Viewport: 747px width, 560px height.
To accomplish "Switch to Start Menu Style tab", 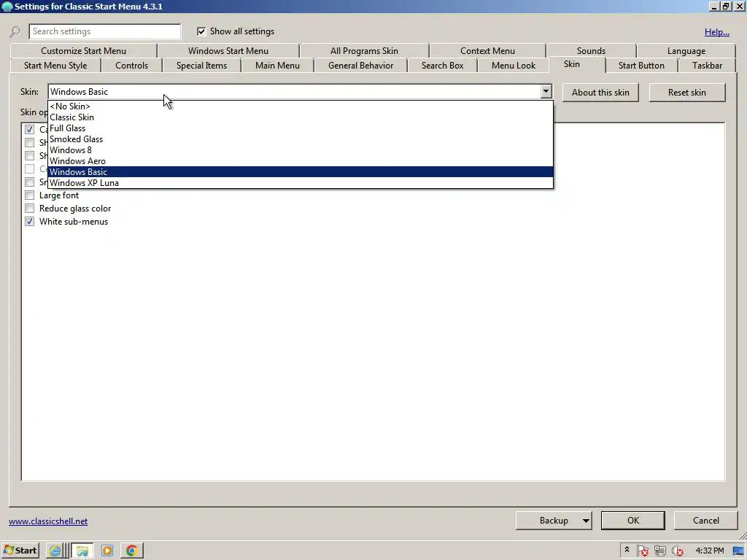I will (x=55, y=66).
